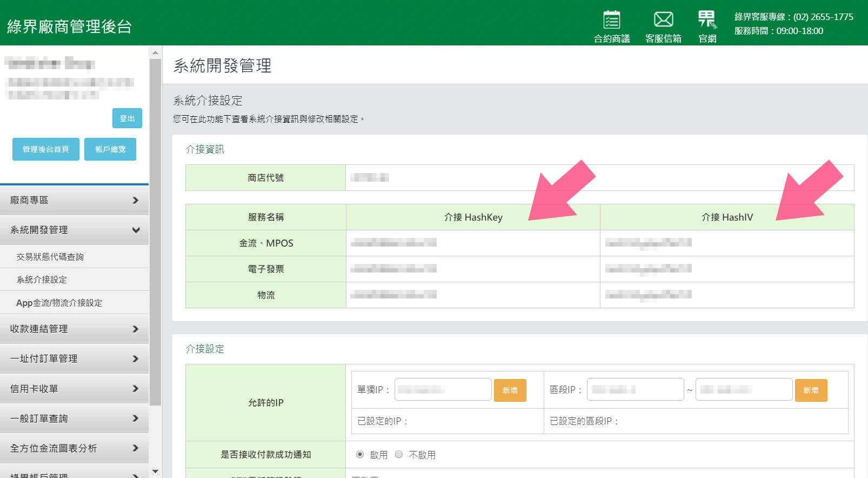
Task: Select 不啟用 for payment success notification
Action: (399, 454)
